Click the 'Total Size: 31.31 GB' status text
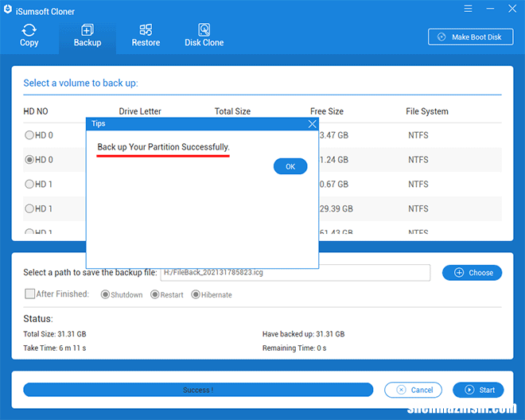The width and height of the screenshot is (525, 420). pos(55,334)
